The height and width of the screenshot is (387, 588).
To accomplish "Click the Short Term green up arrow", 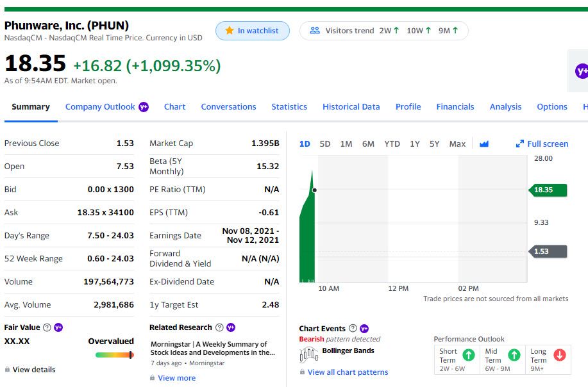I will pos(469,355).
